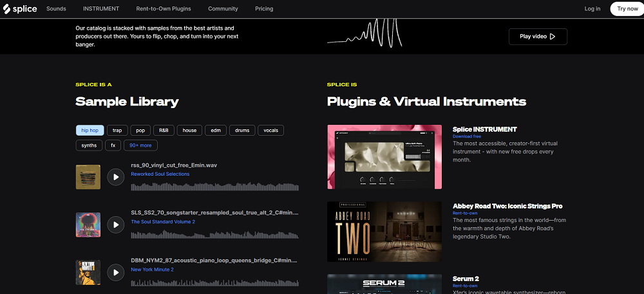The height and width of the screenshot is (294, 644).
Task: Click the rss_90_vinyl_cut_free_Emin.wav filename
Action: pyautogui.click(x=174, y=165)
